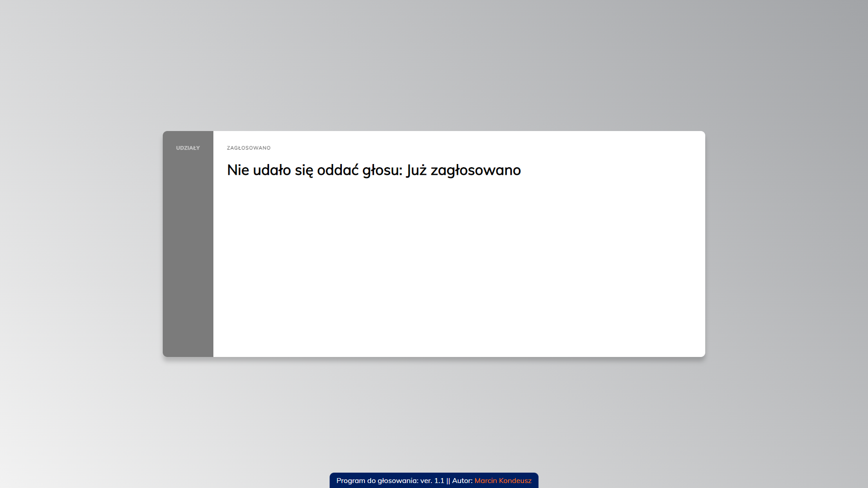Click the word 'się' in heading
Screen dimensions: 868x488
(x=304, y=170)
